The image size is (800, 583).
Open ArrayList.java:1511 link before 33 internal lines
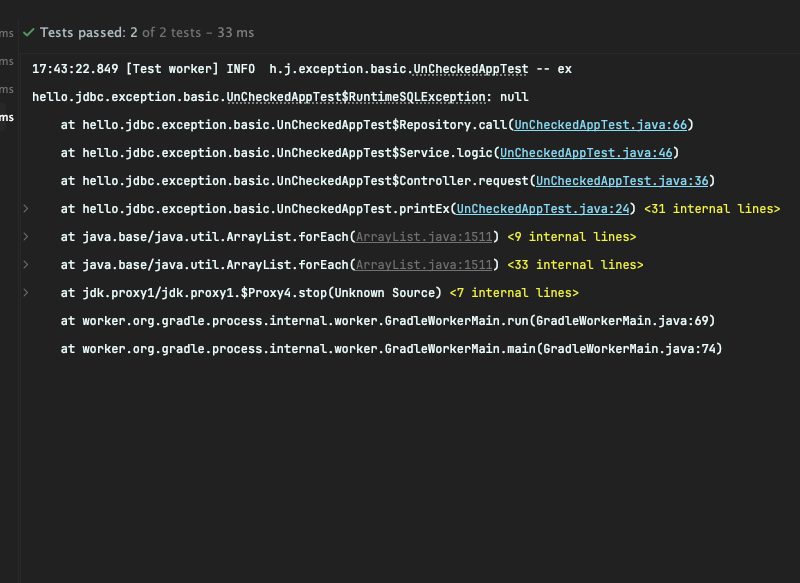coord(424,265)
